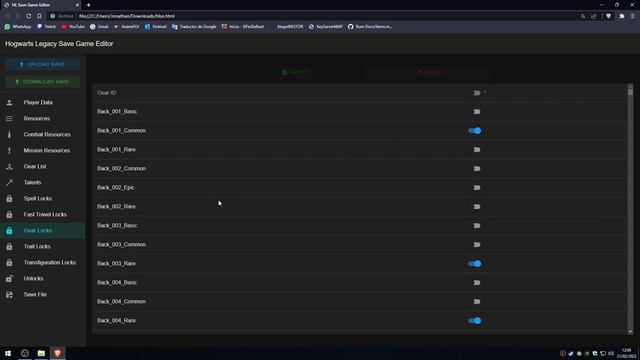Screen dimensions: 640x360
Task: Open the browser extensions puzzle icon
Action: 622,16
